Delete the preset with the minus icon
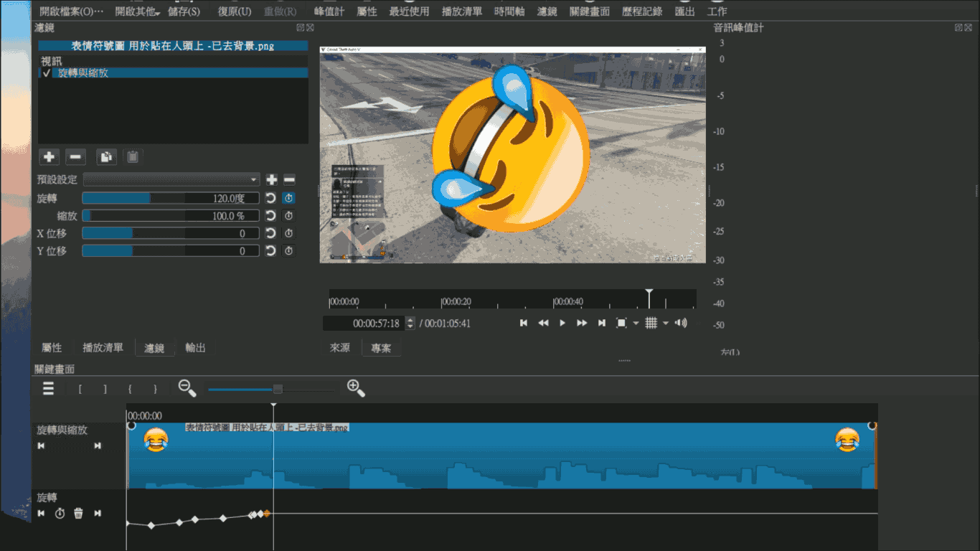980x551 pixels. 289,179
